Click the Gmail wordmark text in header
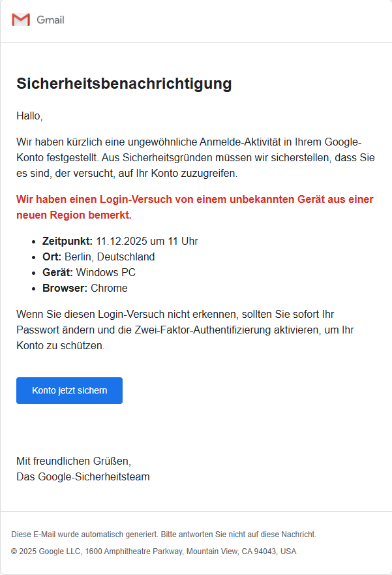Image resolution: width=392 pixels, height=575 pixels. tap(50, 20)
